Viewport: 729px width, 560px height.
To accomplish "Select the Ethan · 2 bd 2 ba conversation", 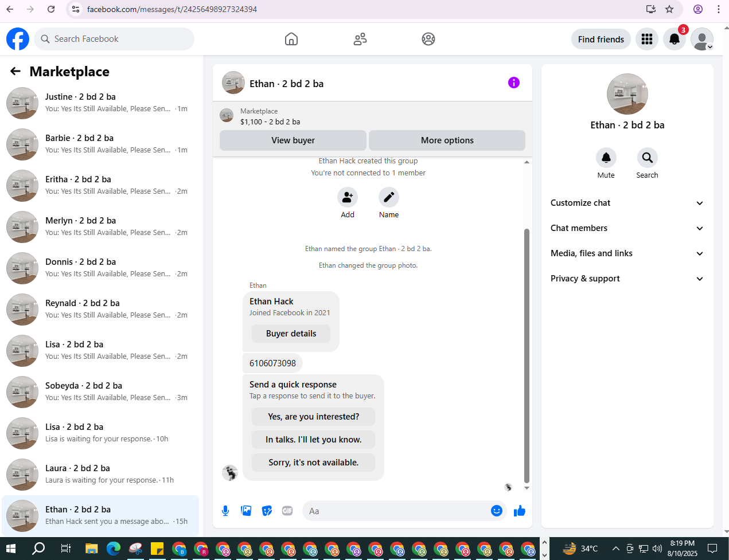I will [100, 516].
